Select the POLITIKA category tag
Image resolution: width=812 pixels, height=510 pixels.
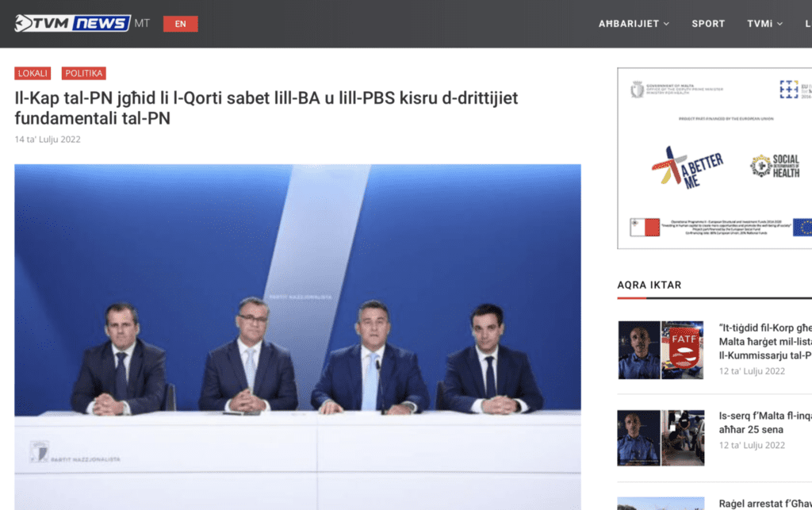tap(84, 74)
